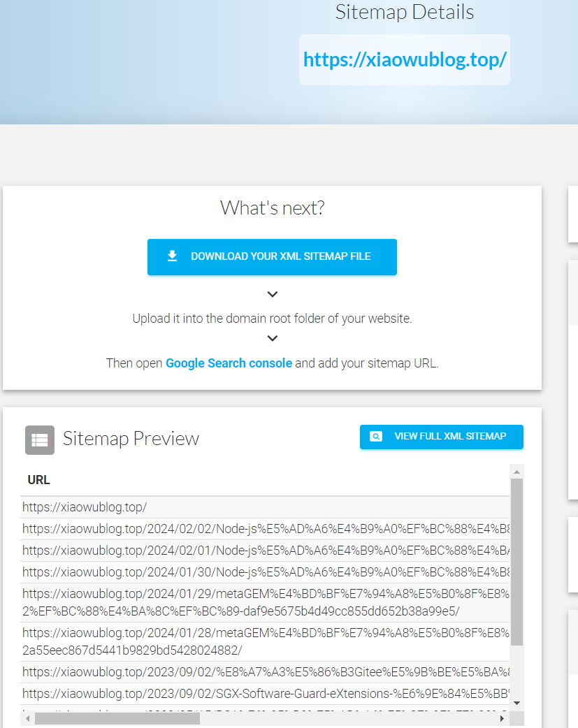Select the SGX-Software-Guard-eXtensions URL row
578x728 pixels.
tap(266, 694)
